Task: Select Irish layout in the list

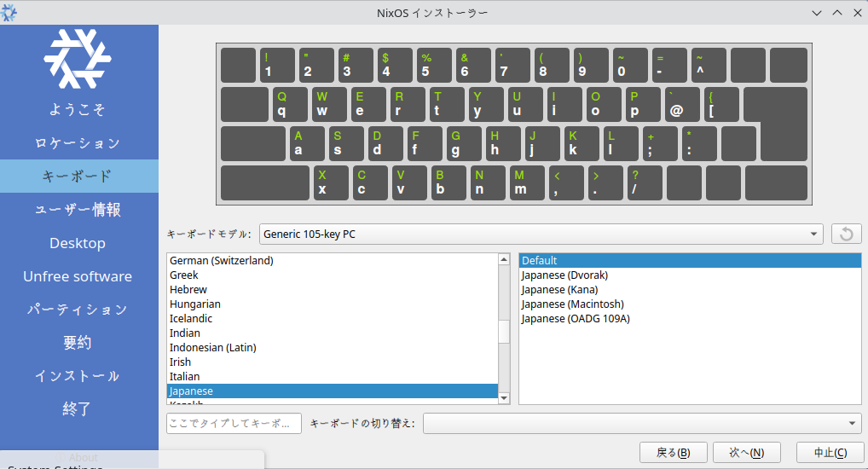Action: [333, 362]
